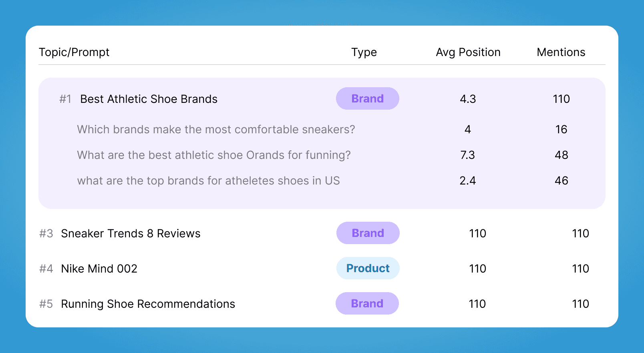
Task: Sort by the Mentions column header
Action: coord(561,52)
